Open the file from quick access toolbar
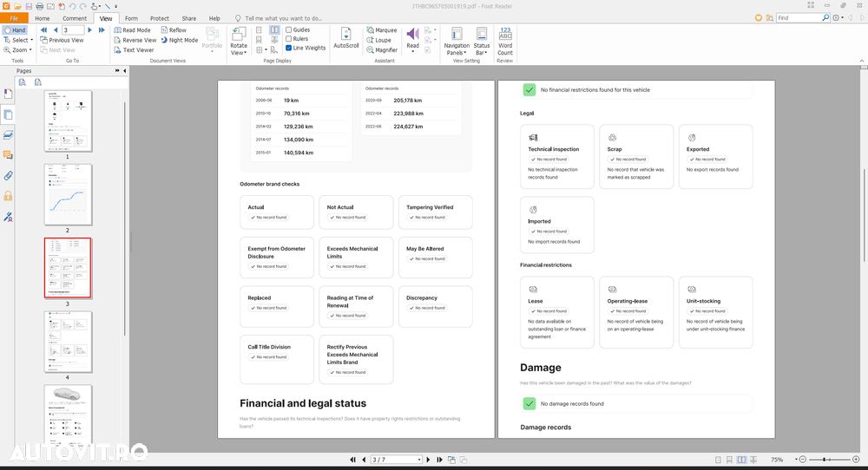Image resolution: width=868 pixels, height=470 pixels. tap(17, 6)
